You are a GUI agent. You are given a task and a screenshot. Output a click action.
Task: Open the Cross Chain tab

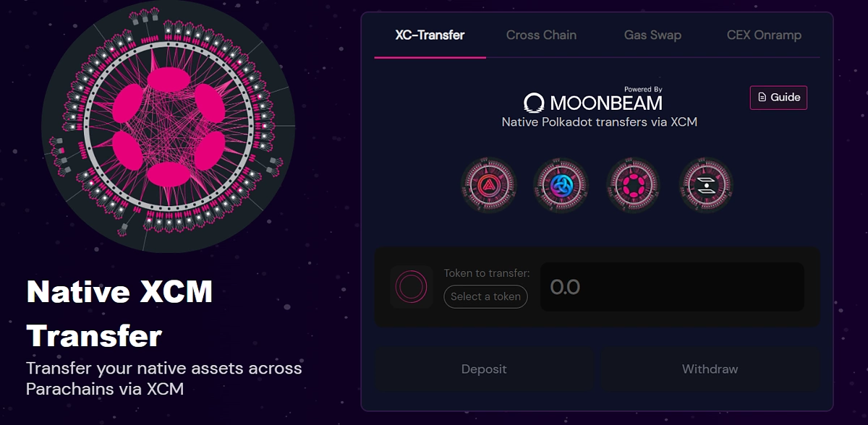pyautogui.click(x=541, y=35)
